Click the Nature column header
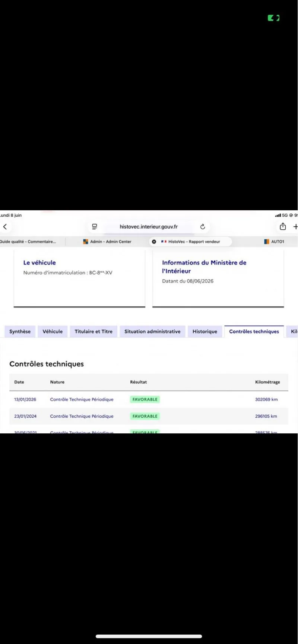This screenshot has width=298, height=644. [x=57, y=382]
